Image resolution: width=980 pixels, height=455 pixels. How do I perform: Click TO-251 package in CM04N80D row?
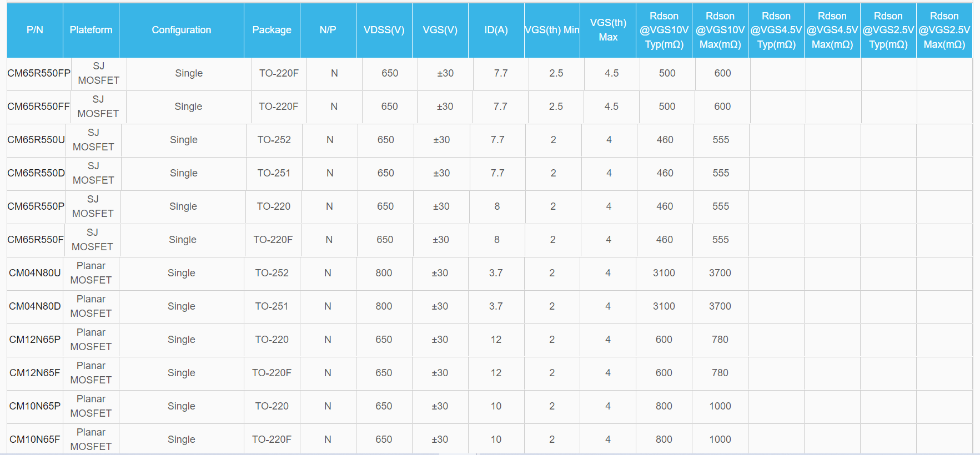[x=272, y=306]
